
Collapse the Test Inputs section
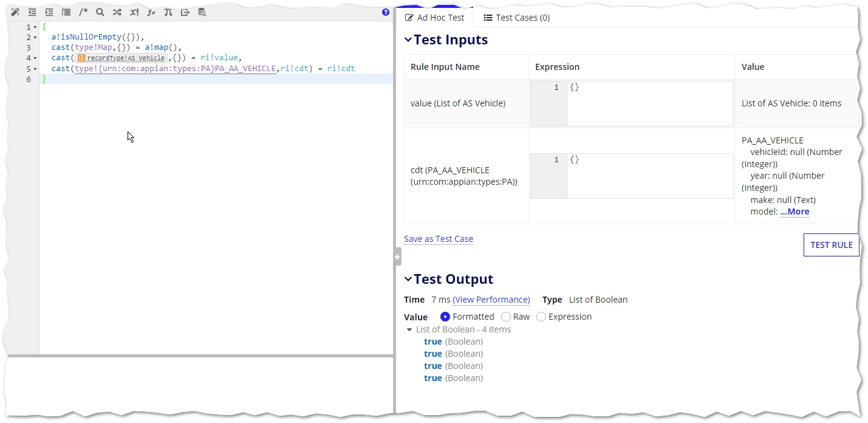(408, 40)
